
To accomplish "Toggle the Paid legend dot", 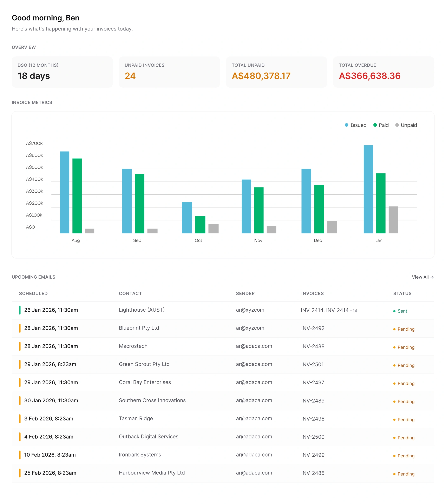I will click(x=375, y=125).
